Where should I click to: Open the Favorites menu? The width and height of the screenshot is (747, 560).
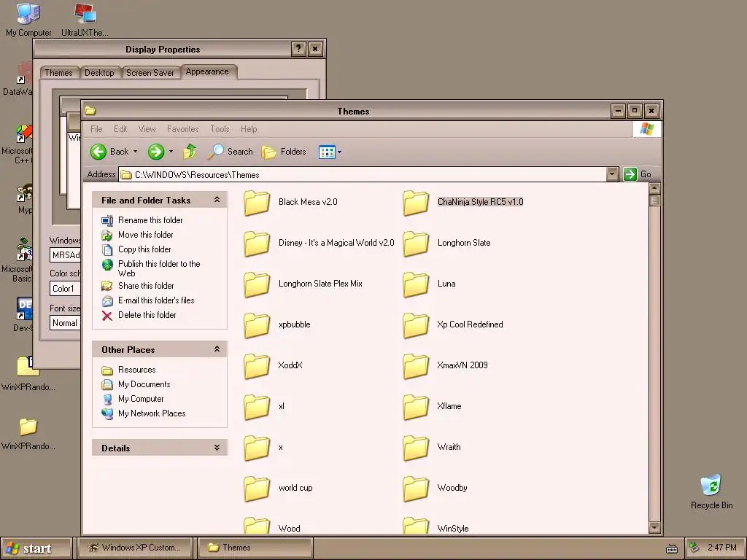tap(183, 129)
